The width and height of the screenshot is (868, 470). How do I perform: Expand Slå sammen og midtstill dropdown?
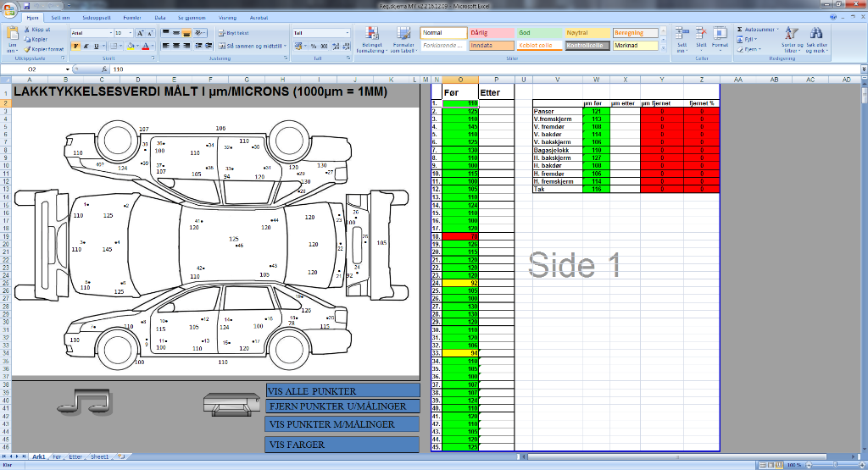coord(285,47)
